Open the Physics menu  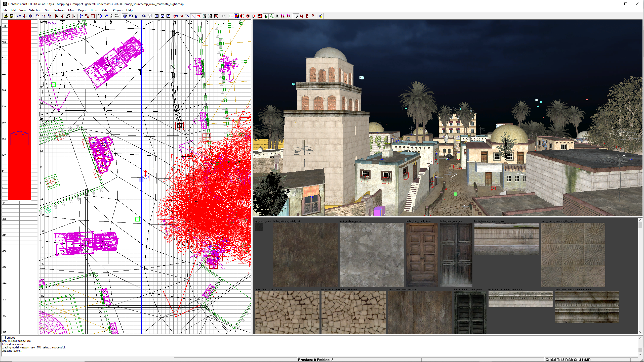click(x=118, y=10)
